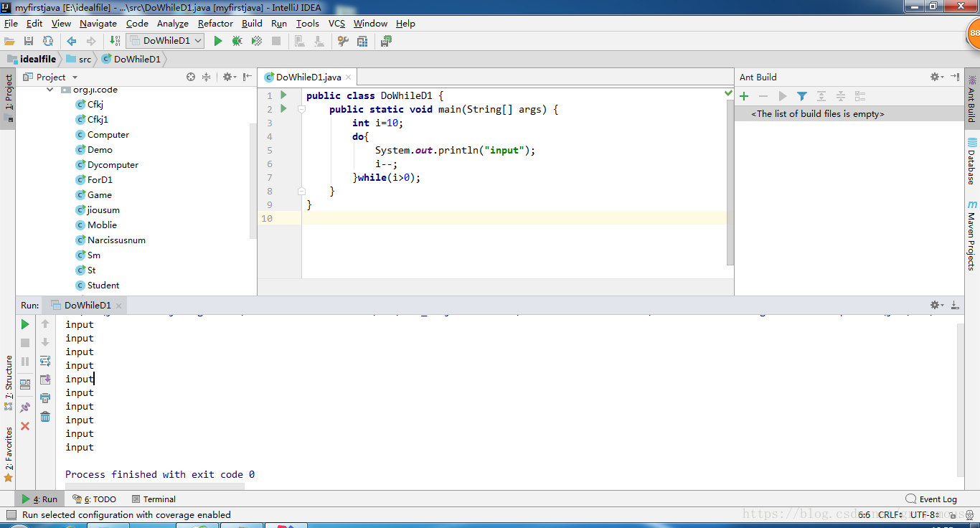Clear console output with the trash icon
The width and height of the screenshot is (980, 528).
coord(45,417)
